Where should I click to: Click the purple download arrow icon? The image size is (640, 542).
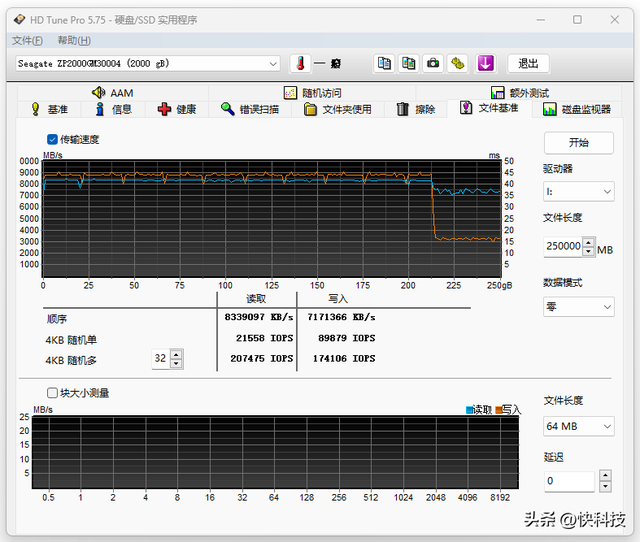[486, 63]
